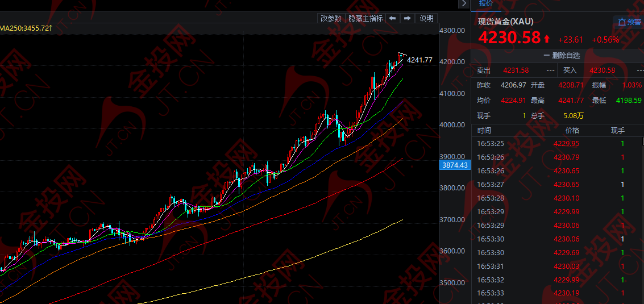Screen dimensions: 644x304
Task: Click the 时间 column header
Action: tap(484, 131)
